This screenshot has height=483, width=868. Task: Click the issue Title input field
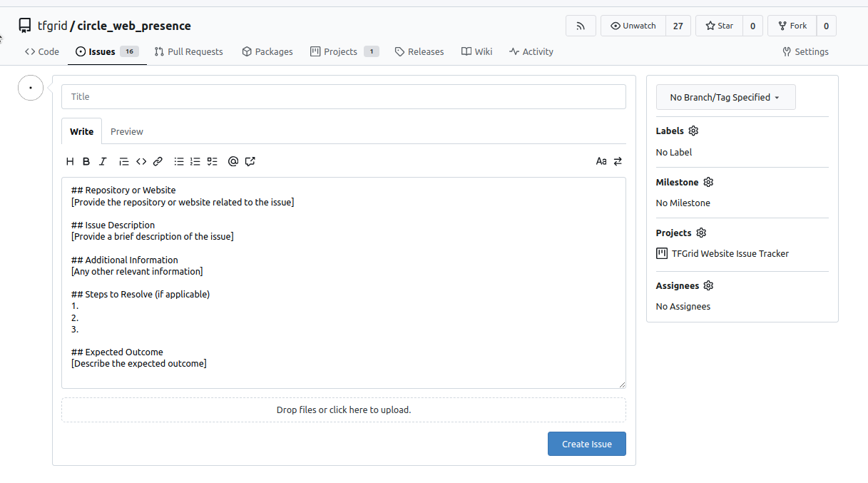[343, 97]
